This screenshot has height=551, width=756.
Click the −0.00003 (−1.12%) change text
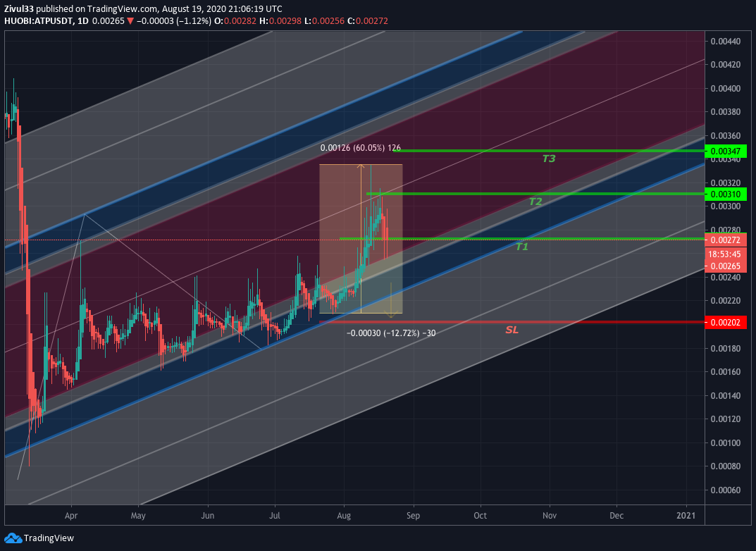coord(173,21)
